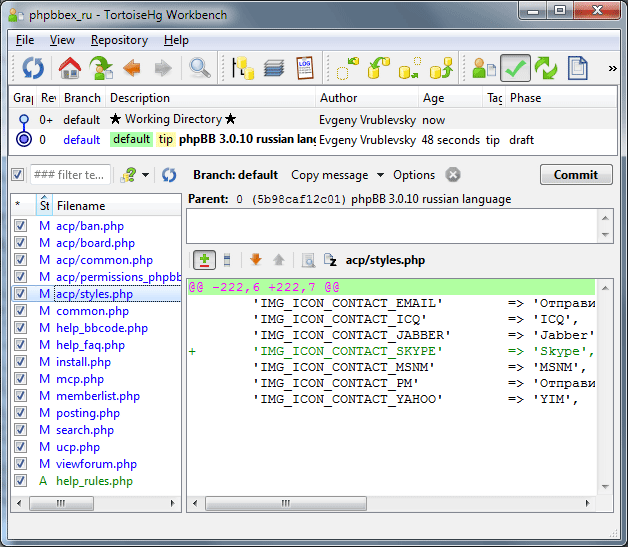Toggle the green plus diff mode icon
This screenshot has height=547, width=628.
click(204, 260)
